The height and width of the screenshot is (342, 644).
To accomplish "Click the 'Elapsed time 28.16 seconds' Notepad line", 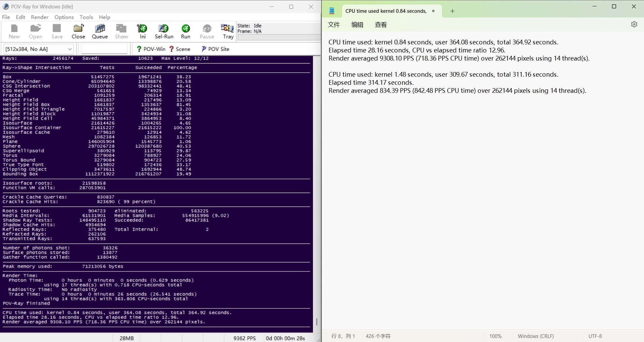I will coord(417,50).
